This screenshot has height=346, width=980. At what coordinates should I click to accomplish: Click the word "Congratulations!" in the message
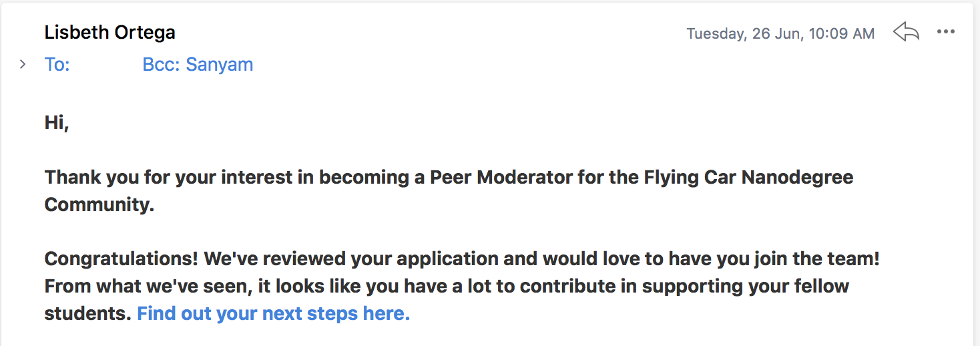(x=121, y=258)
